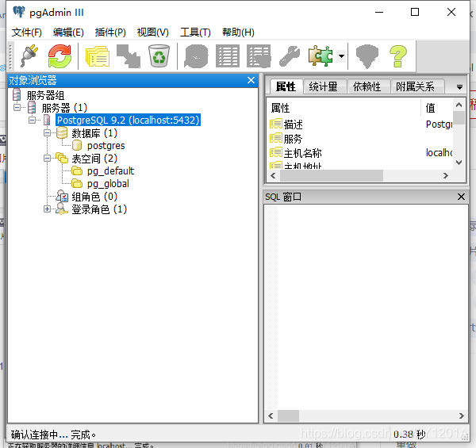Select the 服务 property row
The width and height of the screenshot is (476, 448).
click(360, 139)
